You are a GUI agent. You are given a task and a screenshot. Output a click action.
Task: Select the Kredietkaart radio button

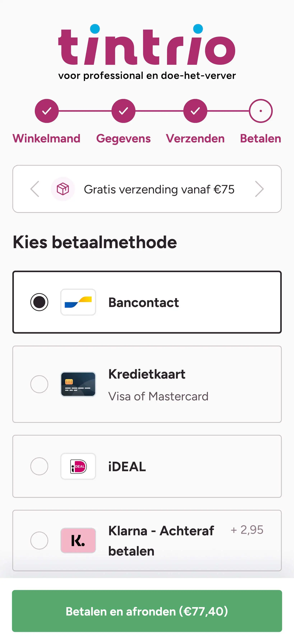pyautogui.click(x=39, y=384)
